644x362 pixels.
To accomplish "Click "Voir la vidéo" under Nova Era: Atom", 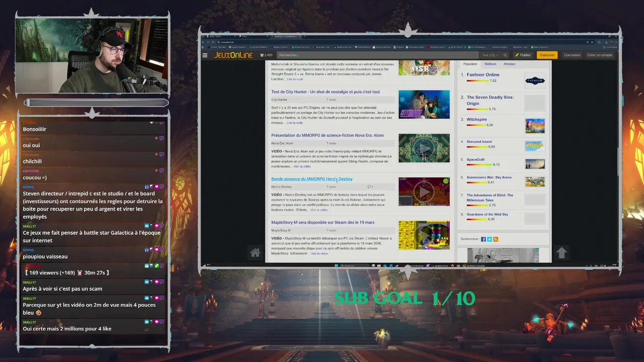I will point(302,166).
